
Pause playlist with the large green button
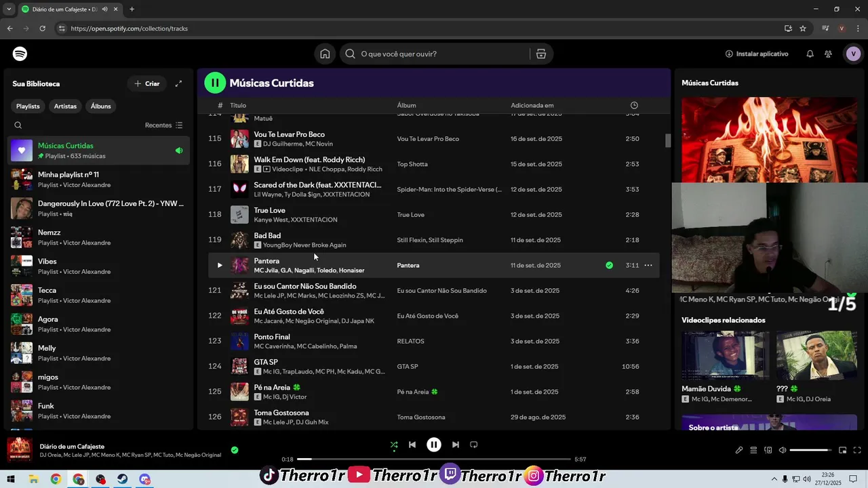click(215, 83)
